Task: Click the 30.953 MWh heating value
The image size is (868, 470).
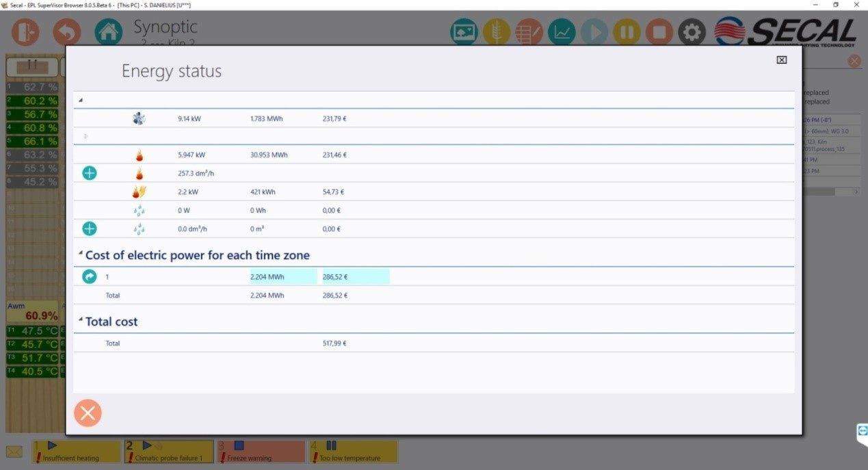Action: 269,155
